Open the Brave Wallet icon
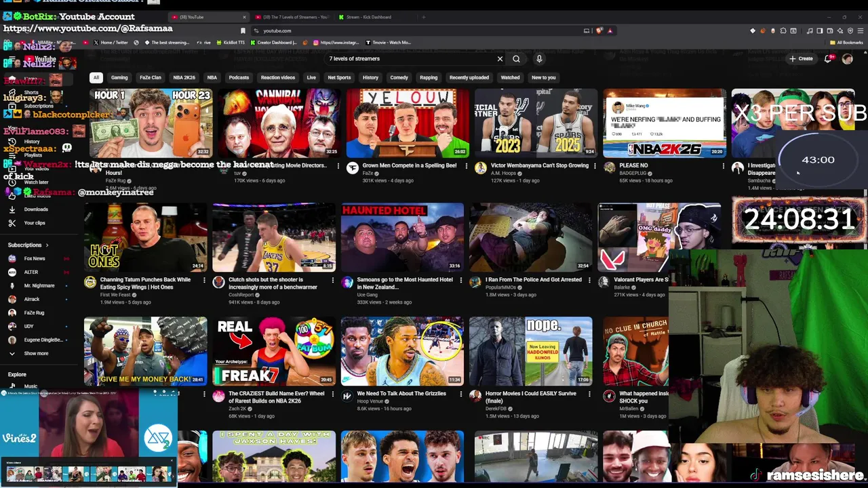 point(830,30)
